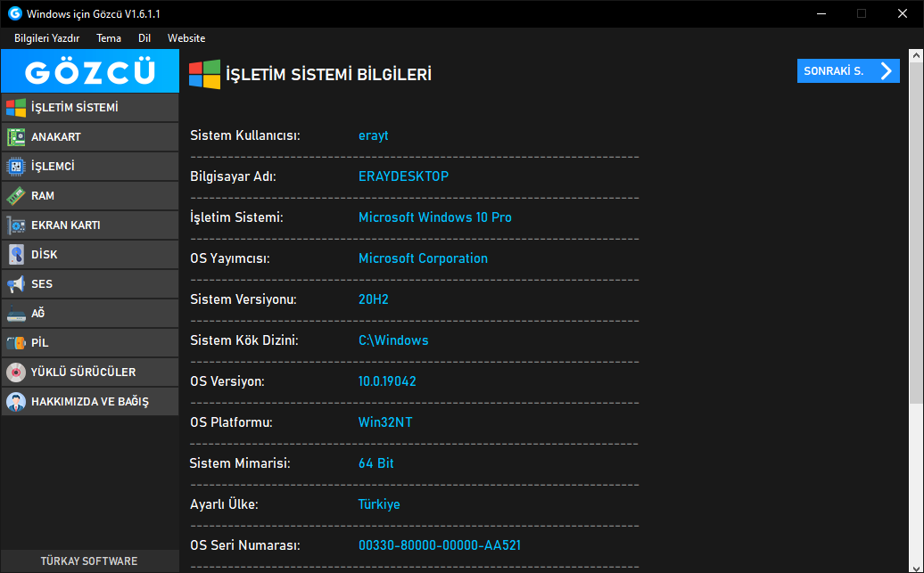
Task: Click the scrollbar up arrow
Action: click(x=916, y=56)
